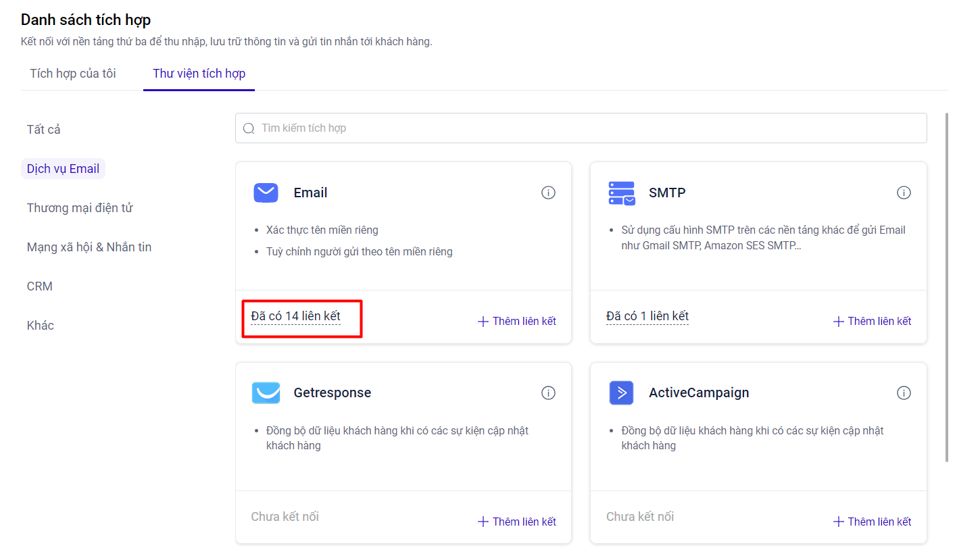
Task: Click 'Thêm liên kết' on Getresponse card
Action: click(517, 522)
